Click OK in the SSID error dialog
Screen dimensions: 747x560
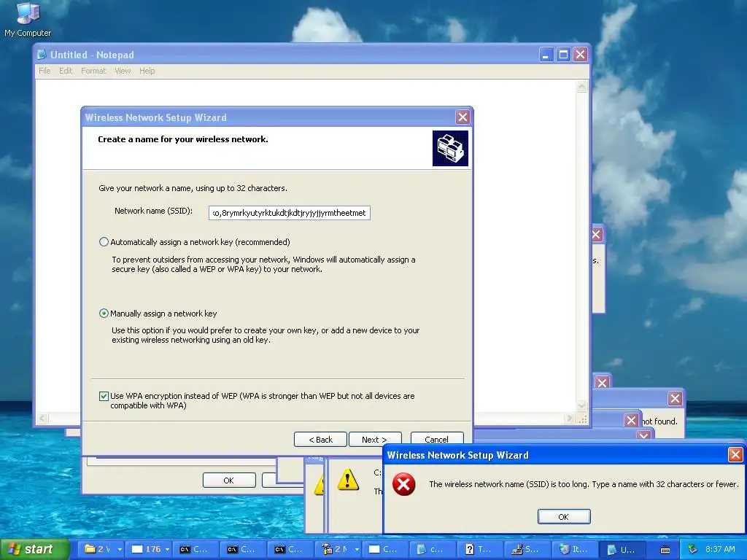click(x=564, y=517)
